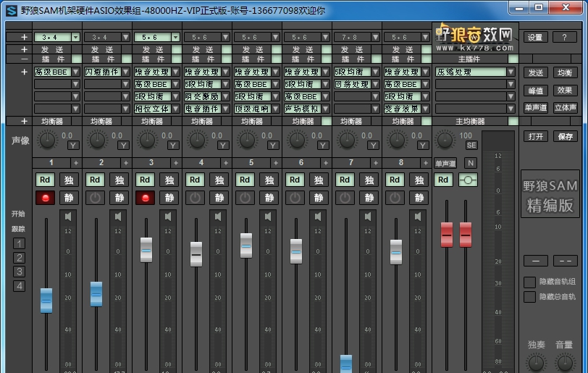Click the 设置 settings button
This screenshot has height=373, width=588.
pos(535,38)
